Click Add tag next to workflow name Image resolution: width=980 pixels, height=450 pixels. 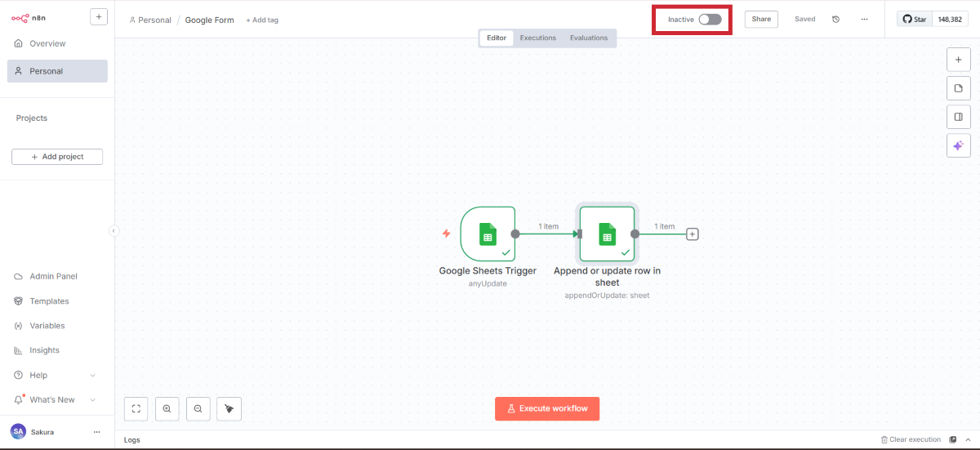point(262,20)
